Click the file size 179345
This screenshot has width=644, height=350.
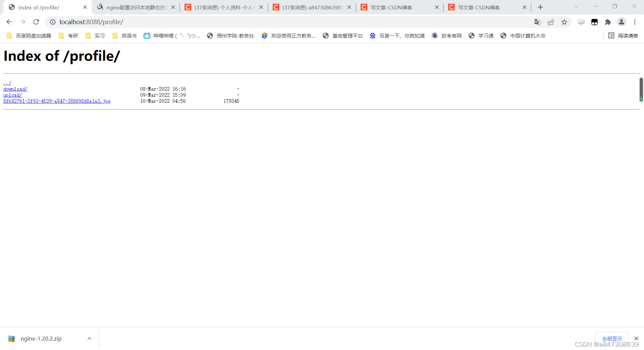point(231,101)
